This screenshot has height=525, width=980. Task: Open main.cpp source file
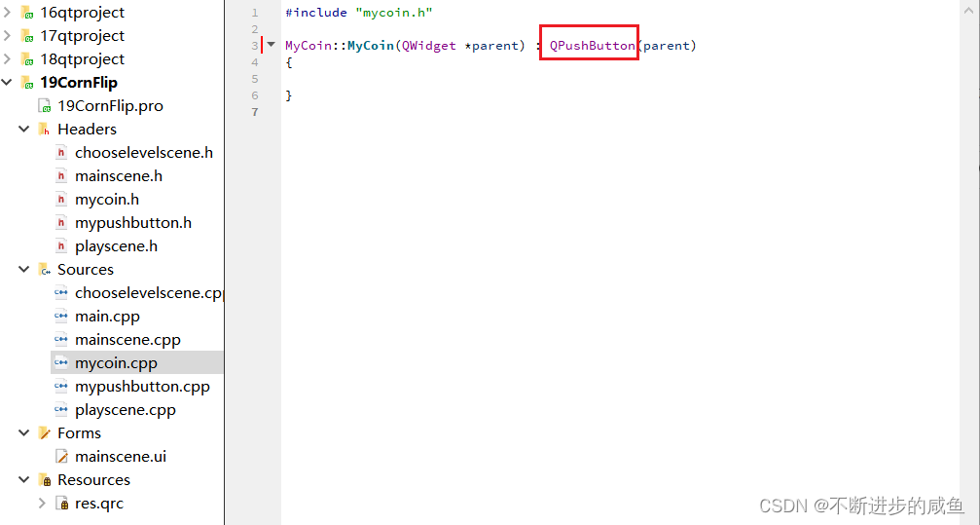[x=107, y=317]
